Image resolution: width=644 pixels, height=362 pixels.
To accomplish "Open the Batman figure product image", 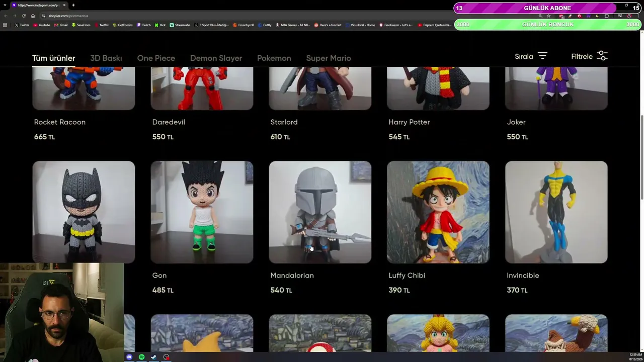I will click(x=84, y=212).
